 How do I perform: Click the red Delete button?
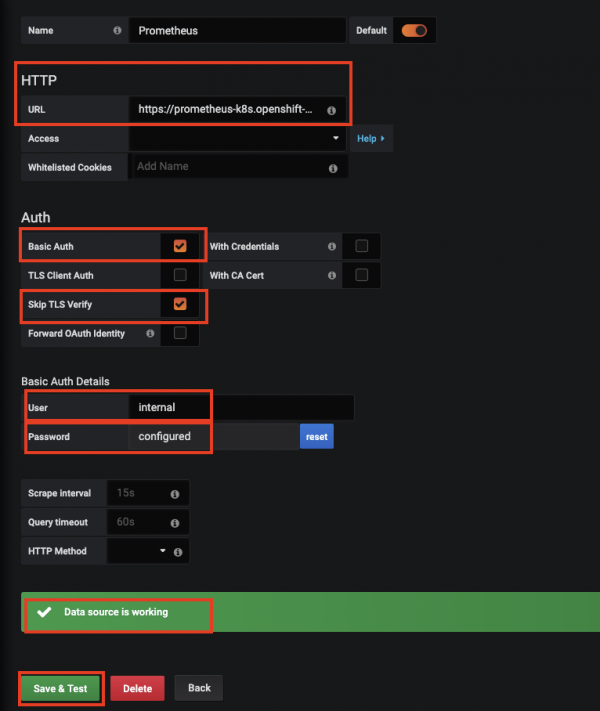[x=137, y=688]
